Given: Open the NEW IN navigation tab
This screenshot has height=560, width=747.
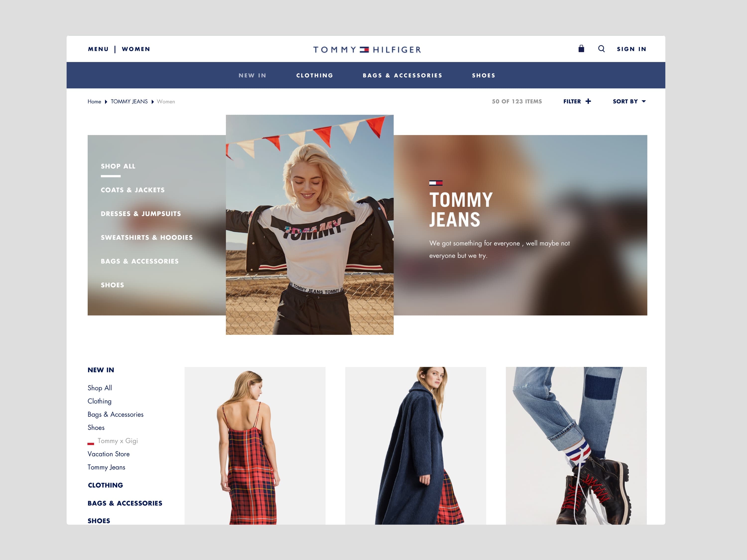Looking at the screenshot, I should (252, 75).
